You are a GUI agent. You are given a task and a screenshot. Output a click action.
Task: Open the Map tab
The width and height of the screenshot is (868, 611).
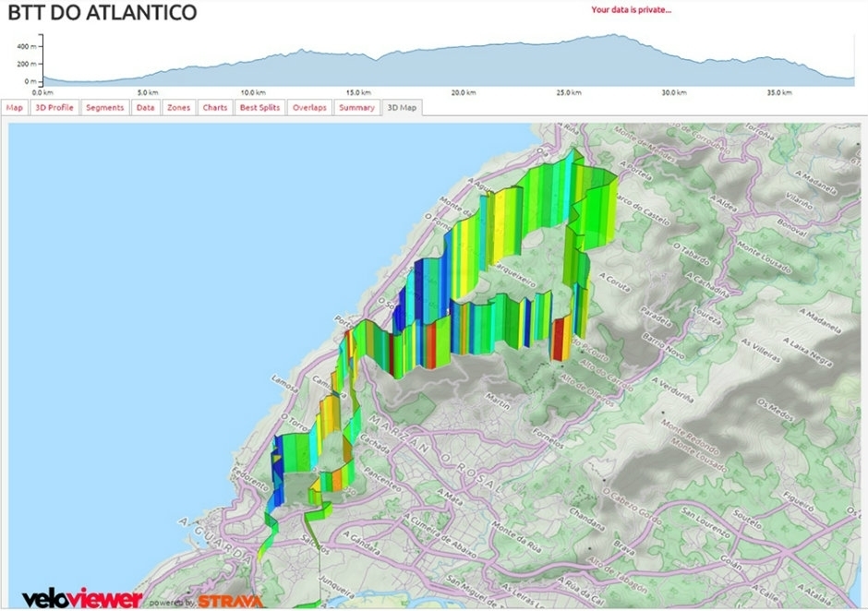click(15, 108)
